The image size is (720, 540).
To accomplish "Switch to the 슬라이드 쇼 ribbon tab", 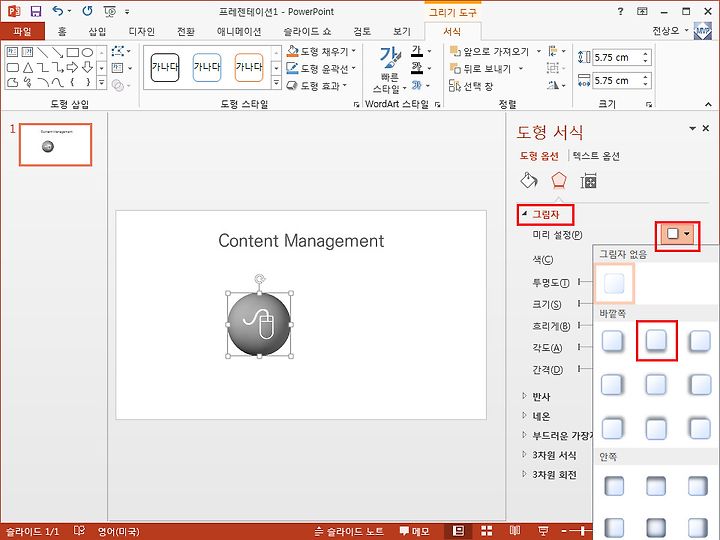I will (x=307, y=31).
